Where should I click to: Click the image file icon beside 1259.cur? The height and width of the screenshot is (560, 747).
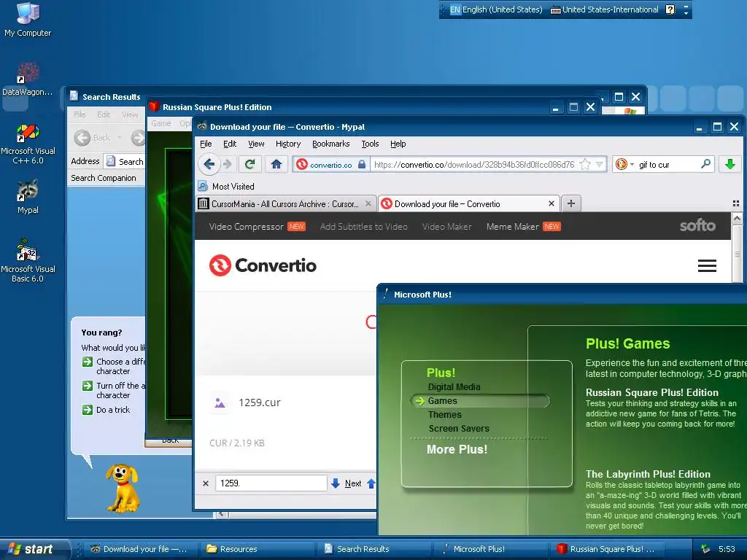pos(220,402)
